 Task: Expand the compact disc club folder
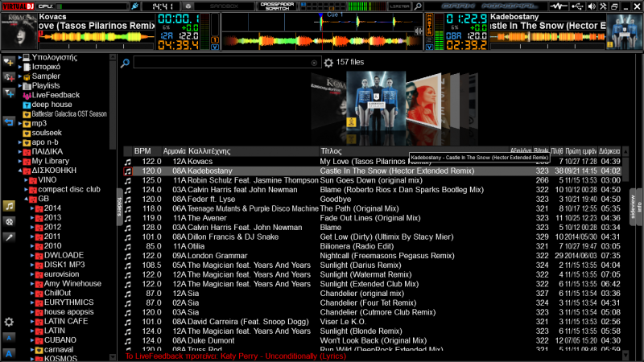(x=26, y=190)
